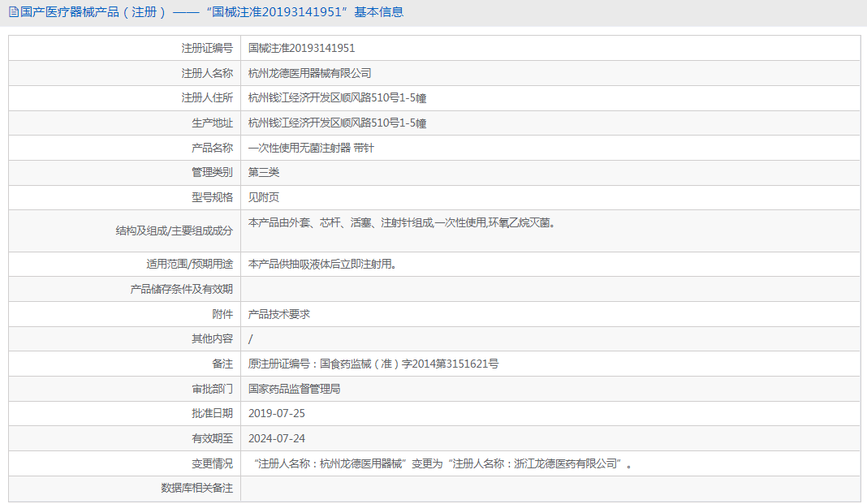Screen dimensions: 867x504
Task: Click the structure composition description text
Action: click(x=402, y=222)
